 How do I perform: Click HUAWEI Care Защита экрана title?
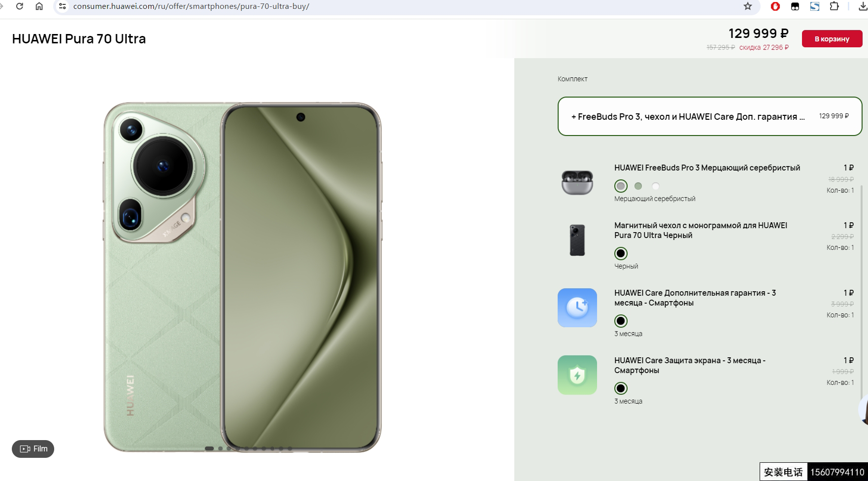tap(690, 365)
